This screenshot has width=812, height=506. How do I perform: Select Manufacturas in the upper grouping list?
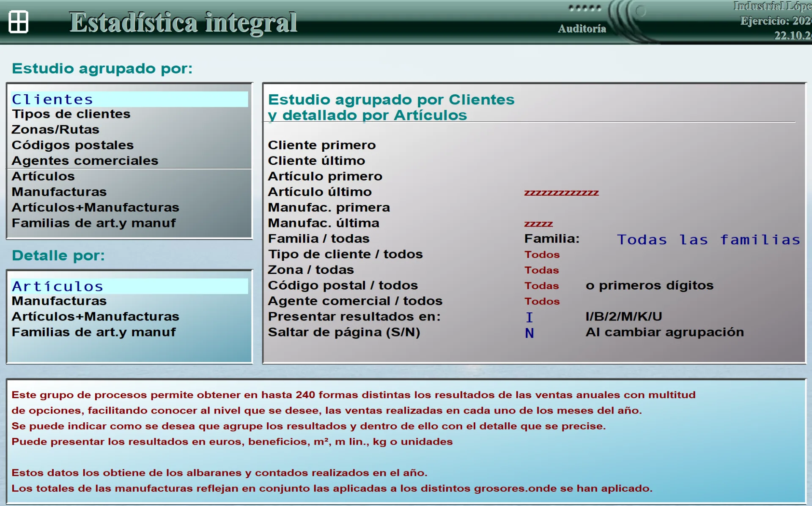[x=59, y=192]
